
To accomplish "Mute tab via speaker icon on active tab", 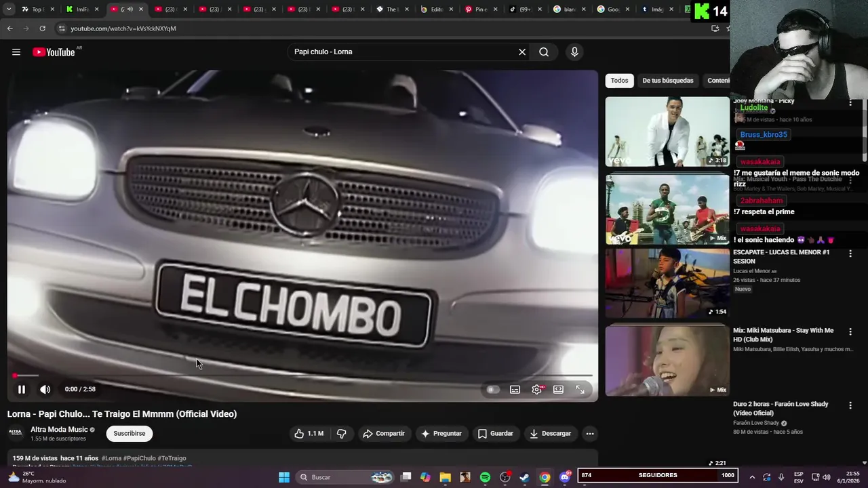I will pyautogui.click(x=130, y=9).
